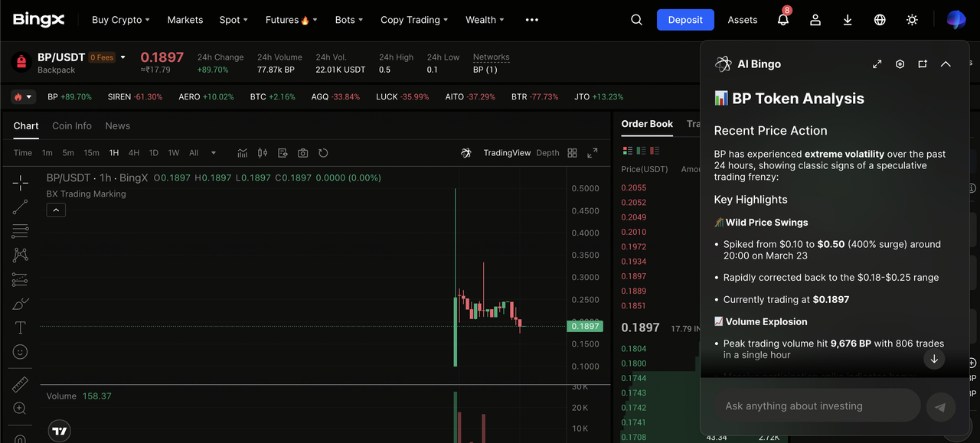Expand the BP/USDT pair selector dropdown
This screenshot has height=443, width=980.
122,57
